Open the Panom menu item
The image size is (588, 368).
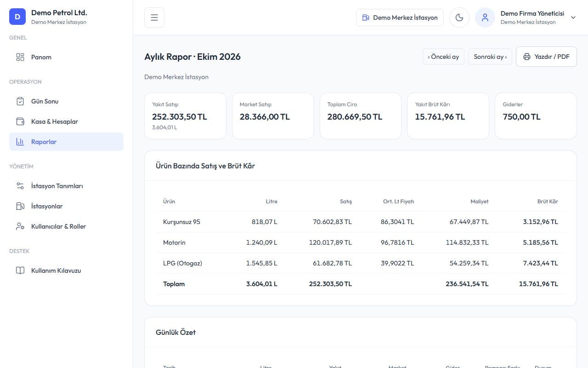[x=66, y=57]
